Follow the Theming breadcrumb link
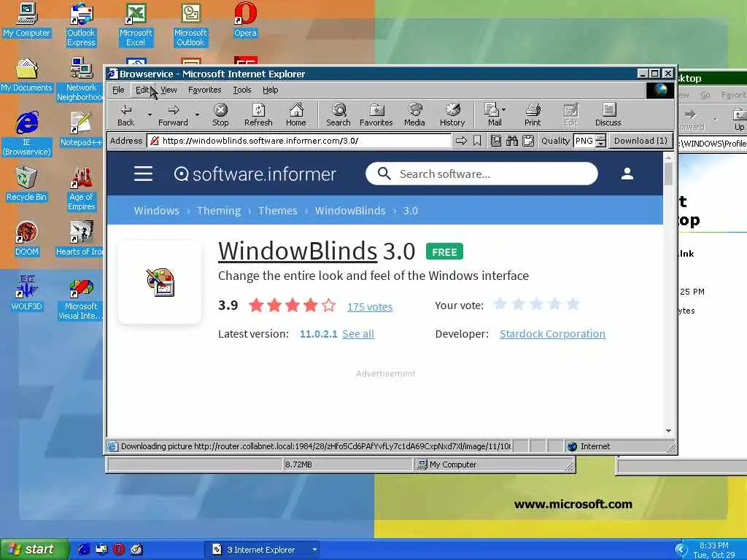 [x=219, y=211]
